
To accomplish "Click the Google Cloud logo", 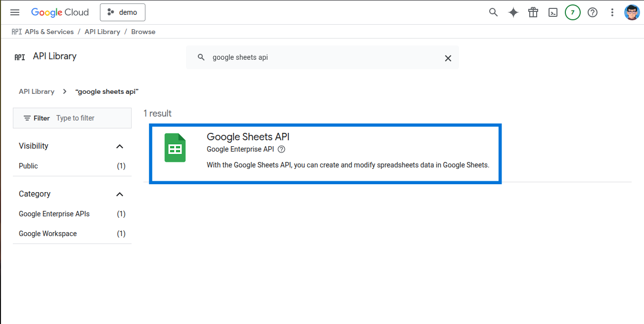I will [x=60, y=12].
